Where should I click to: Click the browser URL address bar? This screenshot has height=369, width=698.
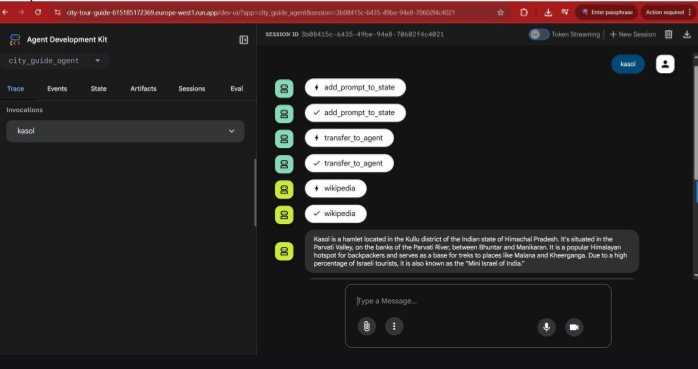tap(260, 12)
